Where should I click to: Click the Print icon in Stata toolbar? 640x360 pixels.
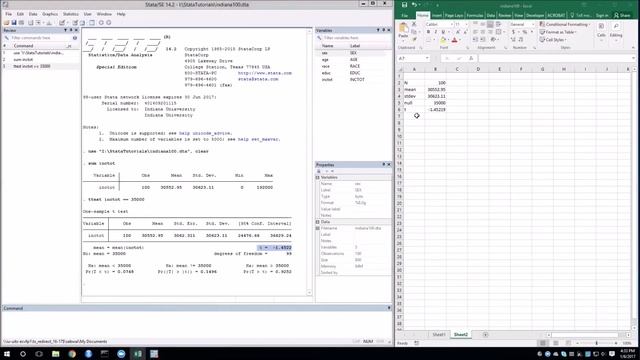[x=21, y=22]
